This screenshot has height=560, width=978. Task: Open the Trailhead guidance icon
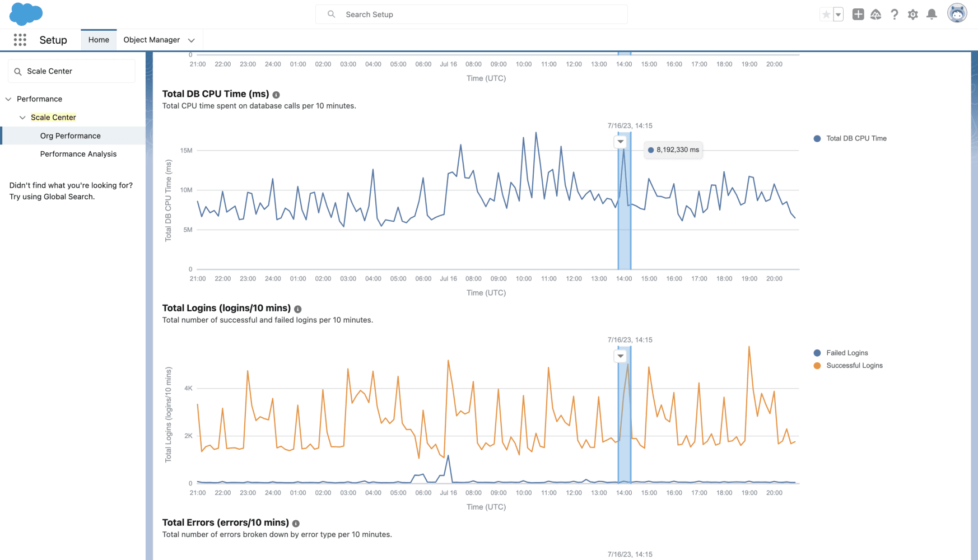coord(876,15)
